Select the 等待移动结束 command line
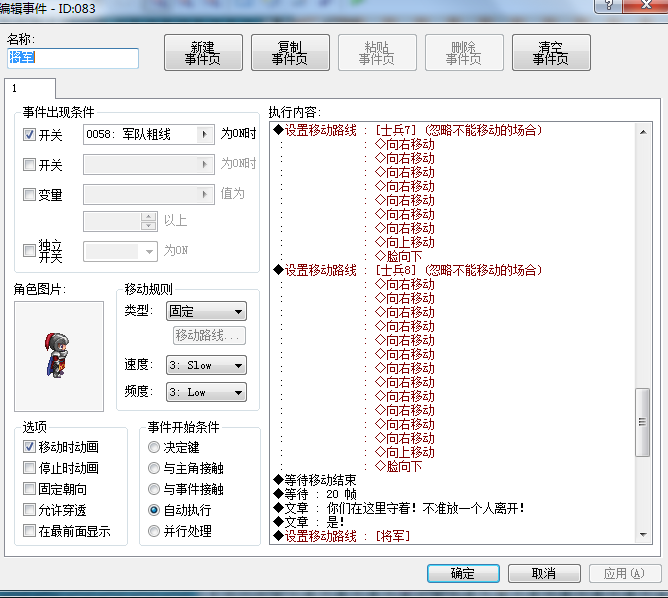This screenshot has width=668, height=598. pos(315,480)
